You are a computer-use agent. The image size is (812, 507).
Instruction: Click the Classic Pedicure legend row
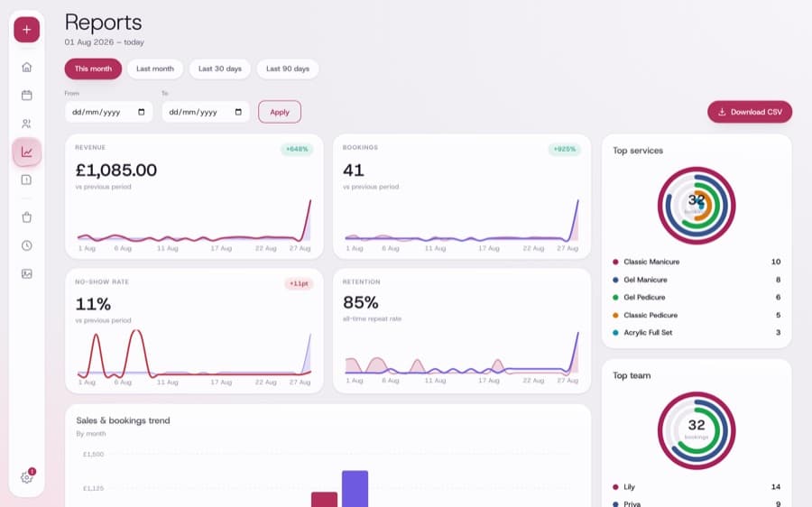(x=697, y=315)
